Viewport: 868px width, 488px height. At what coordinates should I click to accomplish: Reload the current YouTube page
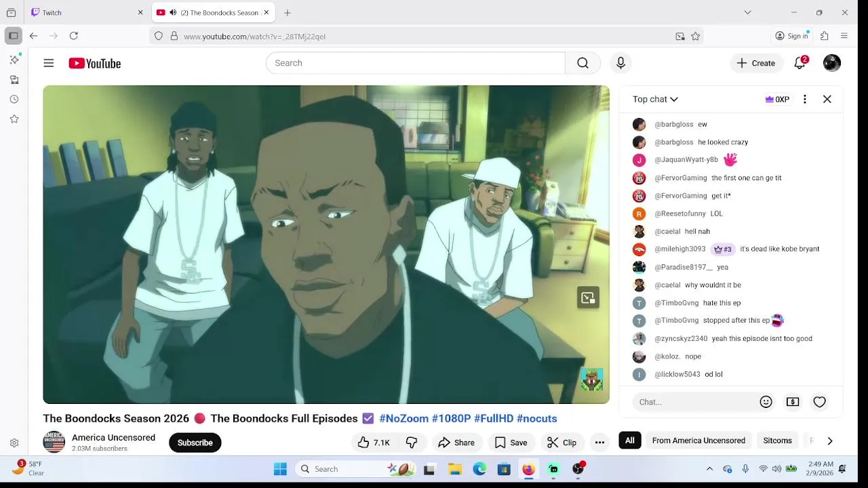(x=74, y=36)
